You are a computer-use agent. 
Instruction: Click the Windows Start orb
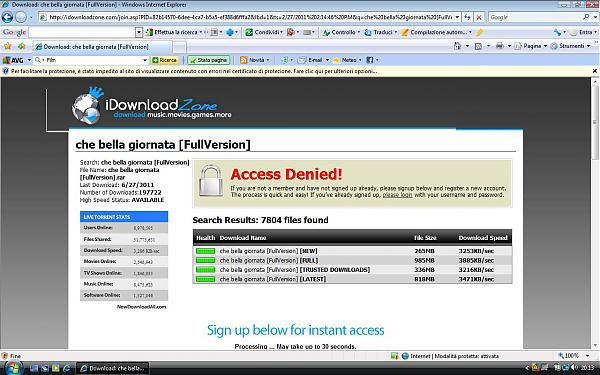pyautogui.click(x=13, y=368)
